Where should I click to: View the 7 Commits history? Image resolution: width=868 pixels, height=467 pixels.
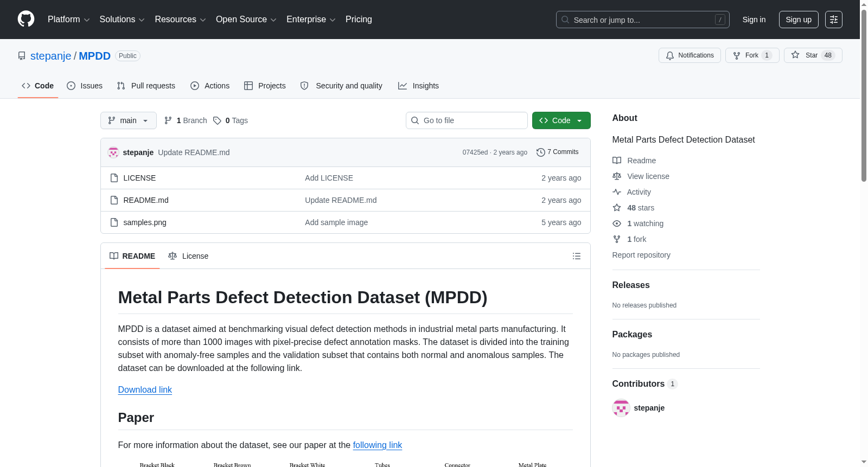(558, 152)
